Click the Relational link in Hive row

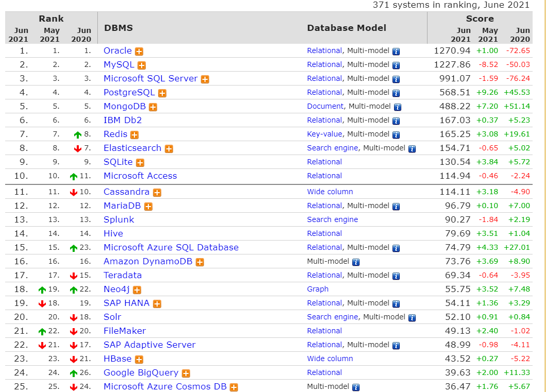325,233
